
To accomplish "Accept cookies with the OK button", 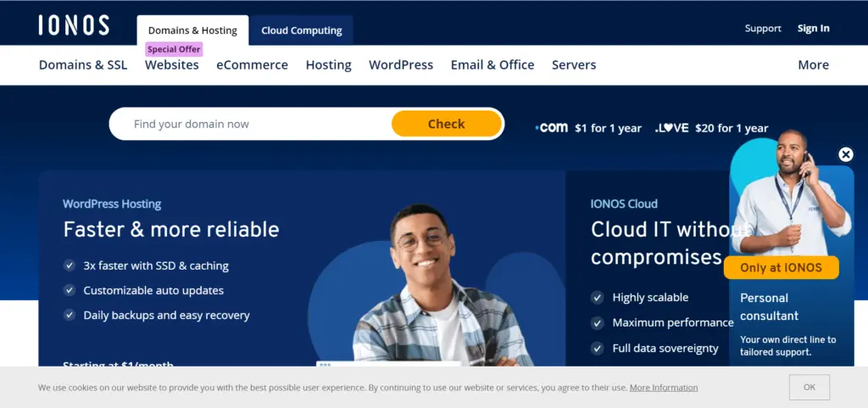I will (x=810, y=387).
